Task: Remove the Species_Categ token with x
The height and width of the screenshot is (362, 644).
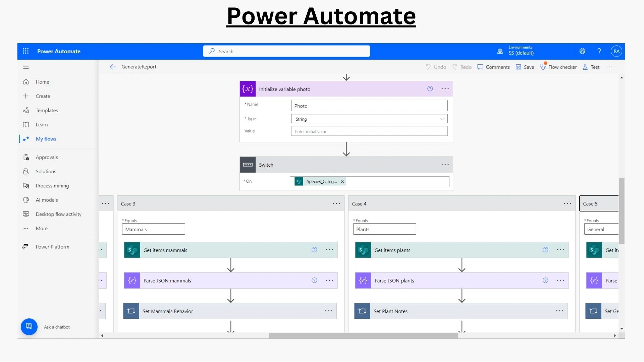Action: click(x=342, y=182)
